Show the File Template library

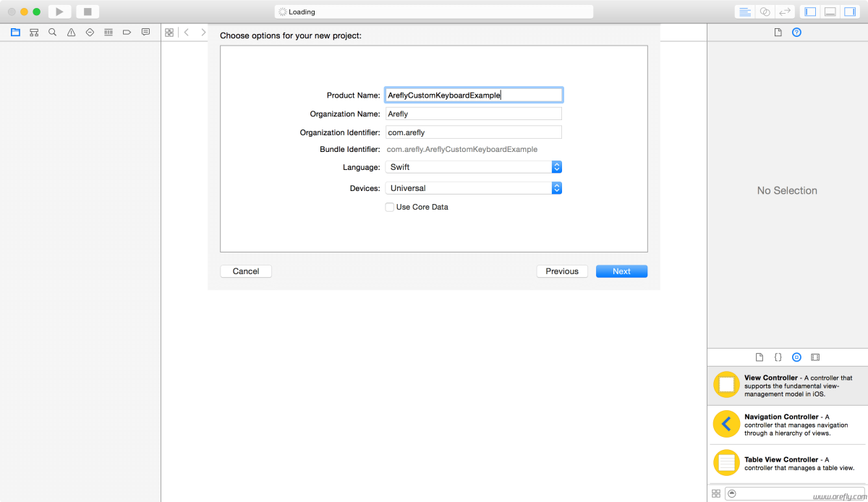[x=759, y=357]
